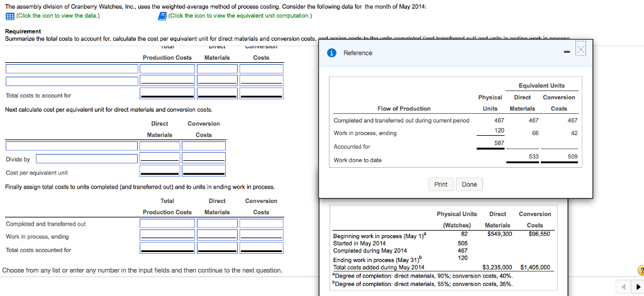Click the '509' conversion costs total value
Viewport: 644px width, 296px height.
572,156
